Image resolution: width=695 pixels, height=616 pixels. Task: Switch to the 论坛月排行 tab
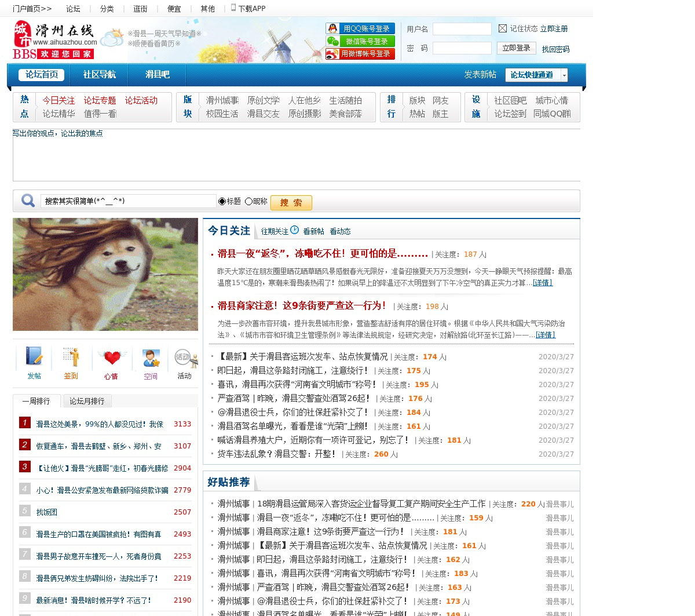click(x=87, y=401)
